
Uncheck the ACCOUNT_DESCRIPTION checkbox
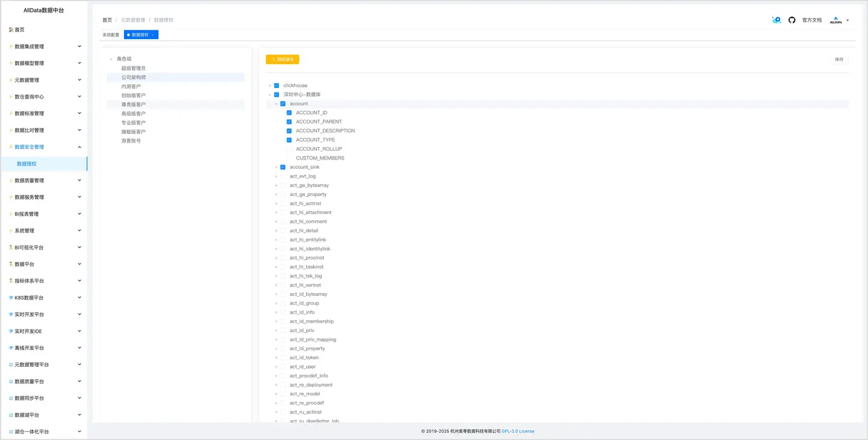pyautogui.click(x=289, y=131)
